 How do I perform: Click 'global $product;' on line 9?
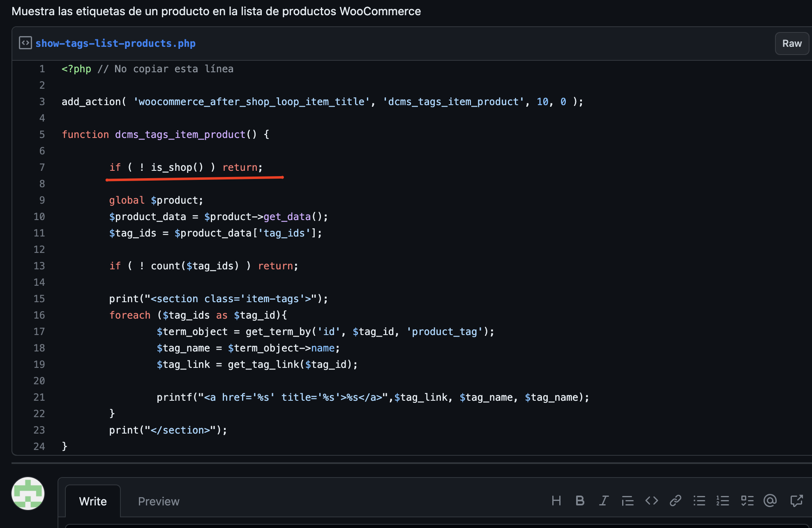coord(156,200)
